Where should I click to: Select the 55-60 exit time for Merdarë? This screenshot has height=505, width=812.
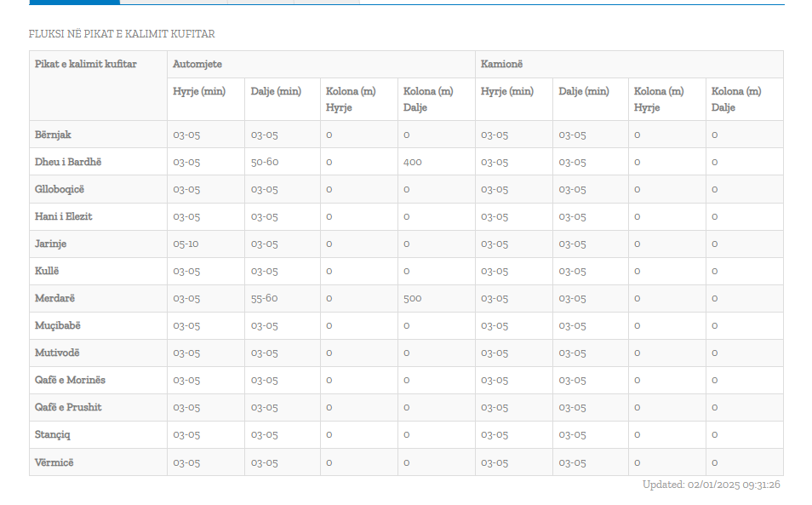tap(264, 298)
